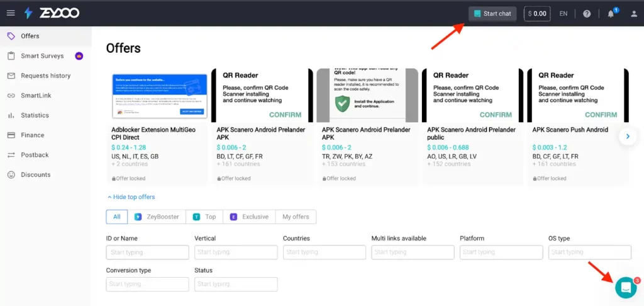
Task: Click US, NL, IT, ES, GB country list
Action: click(135, 156)
